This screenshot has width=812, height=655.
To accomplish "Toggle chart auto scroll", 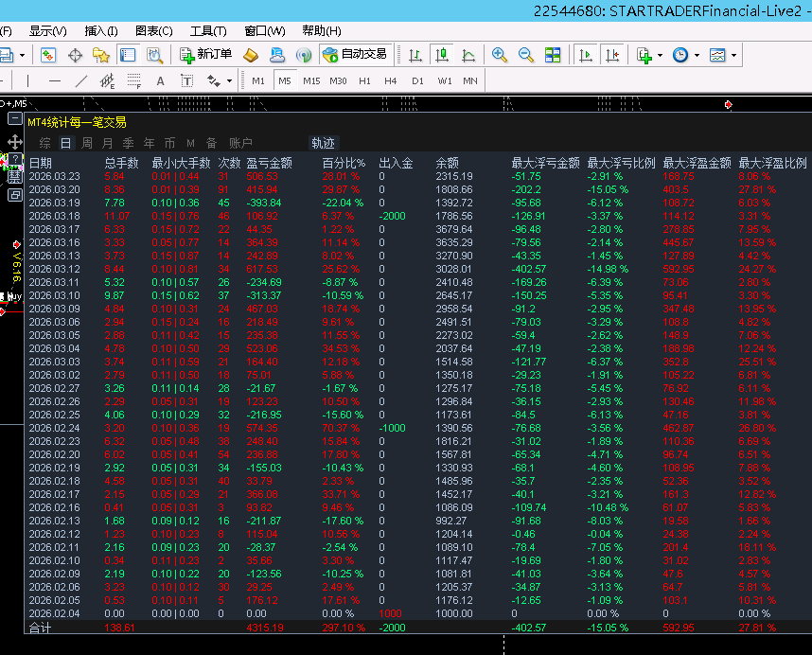I will coord(586,55).
